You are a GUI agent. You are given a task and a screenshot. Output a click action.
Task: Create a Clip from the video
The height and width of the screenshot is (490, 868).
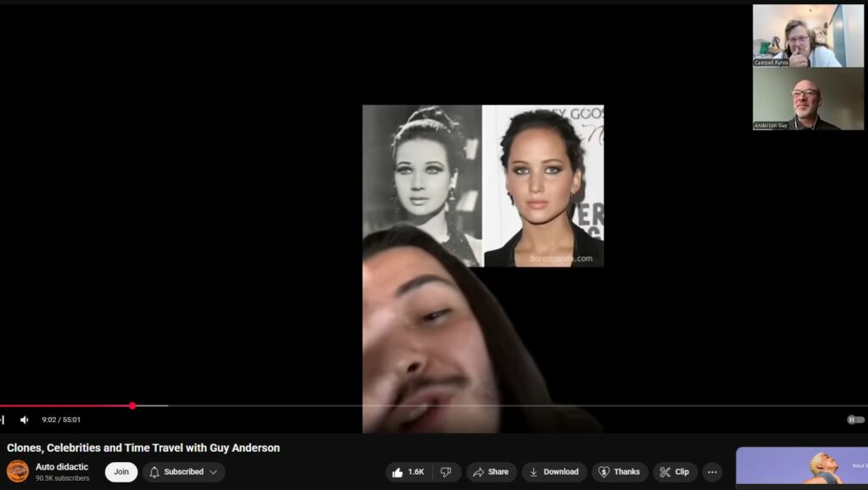[675, 471]
